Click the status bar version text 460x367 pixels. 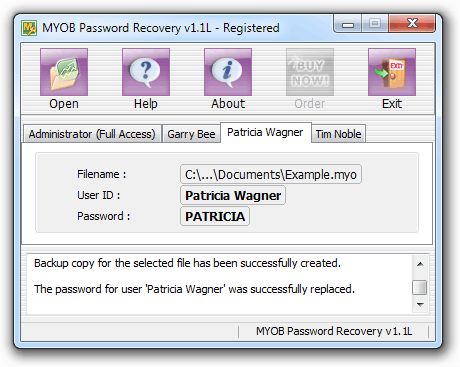[x=334, y=331]
